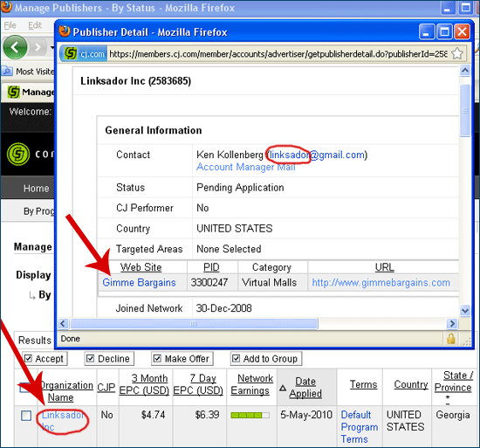Screen dimensions: 480x448
Task: Click the history dropdown arrow beside the forward button
Action: (52, 47)
